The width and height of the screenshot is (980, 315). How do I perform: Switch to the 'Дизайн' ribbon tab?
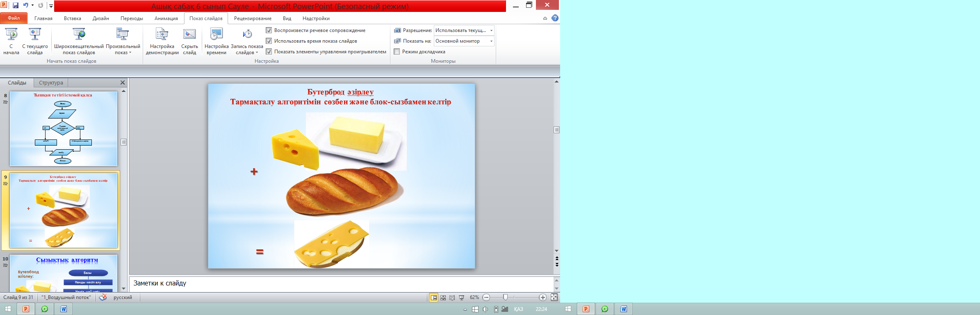tap(101, 18)
